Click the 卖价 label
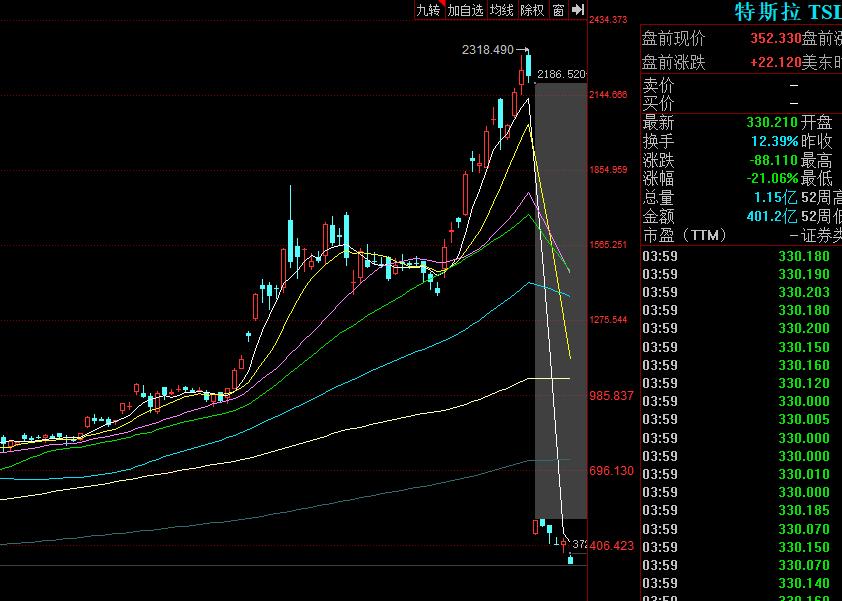Viewport: 842px width, 601px height. tap(658, 85)
